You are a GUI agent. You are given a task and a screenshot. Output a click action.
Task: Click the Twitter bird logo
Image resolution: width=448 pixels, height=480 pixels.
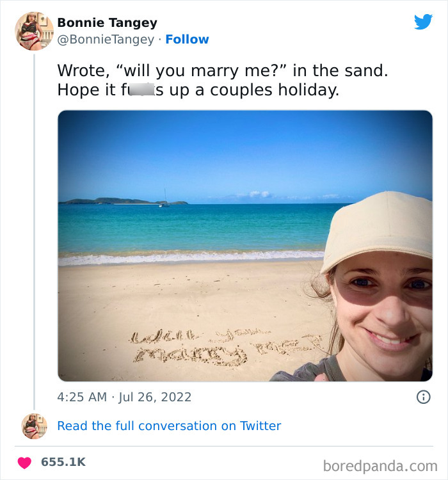tap(423, 22)
